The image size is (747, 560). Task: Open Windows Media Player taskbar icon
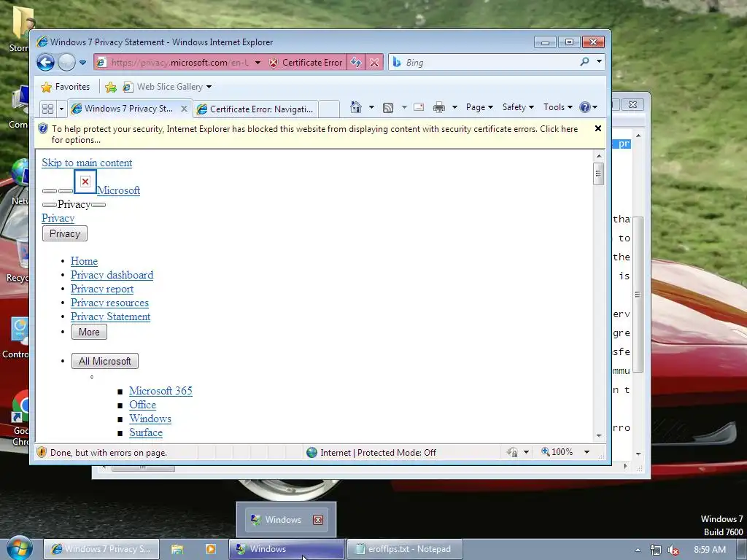[x=211, y=549]
